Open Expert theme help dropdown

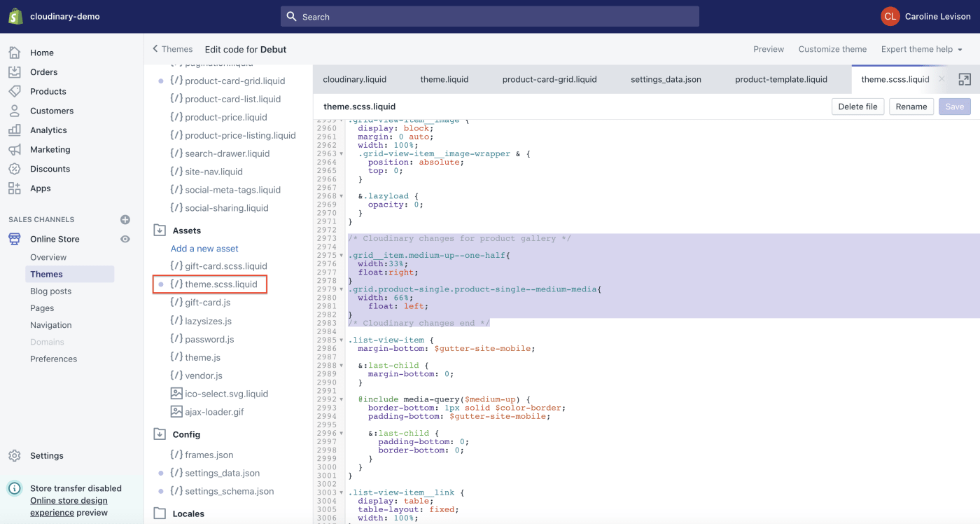coord(922,49)
